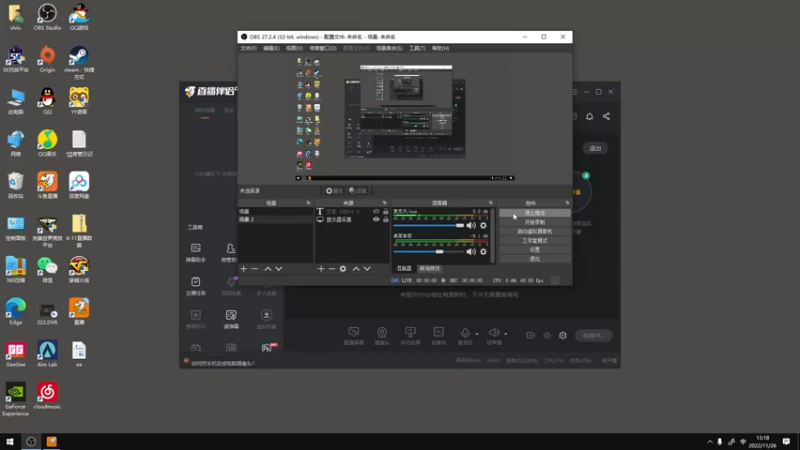The width and height of the screenshot is (800, 450).
Task: Mute the 桌面音频 audio channel
Action: [x=471, y=252]
